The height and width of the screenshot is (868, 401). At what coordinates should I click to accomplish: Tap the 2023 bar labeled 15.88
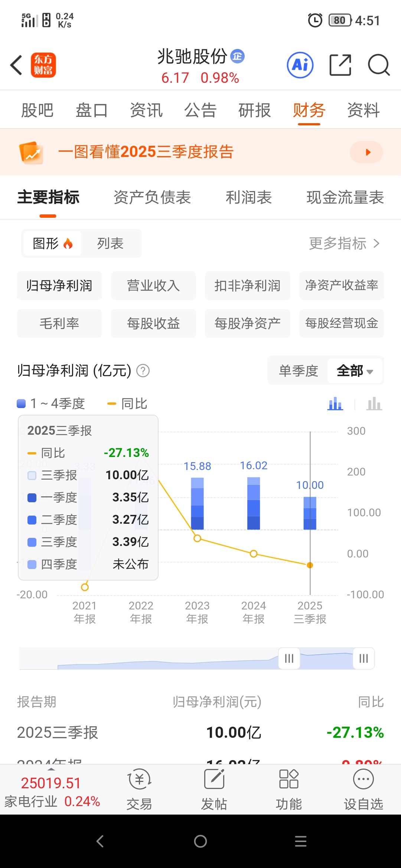(198, 503)
